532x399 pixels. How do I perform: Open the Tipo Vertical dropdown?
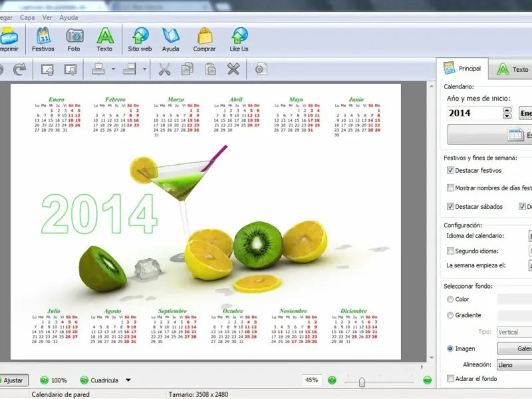[514, 332]
